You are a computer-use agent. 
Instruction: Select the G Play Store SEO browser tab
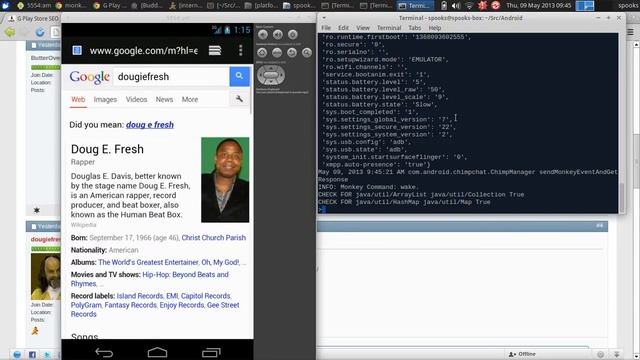coord(33,18)
